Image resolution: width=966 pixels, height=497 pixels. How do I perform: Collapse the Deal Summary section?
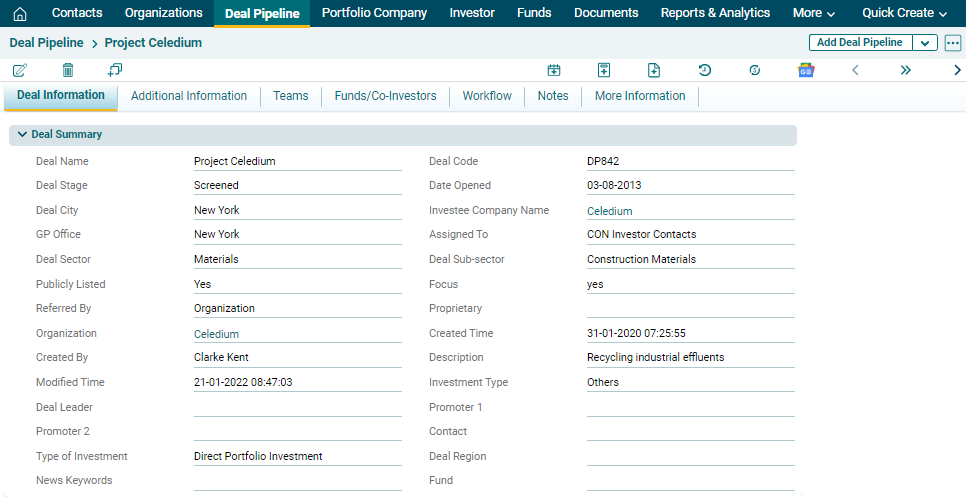click(x=22, y=134)
